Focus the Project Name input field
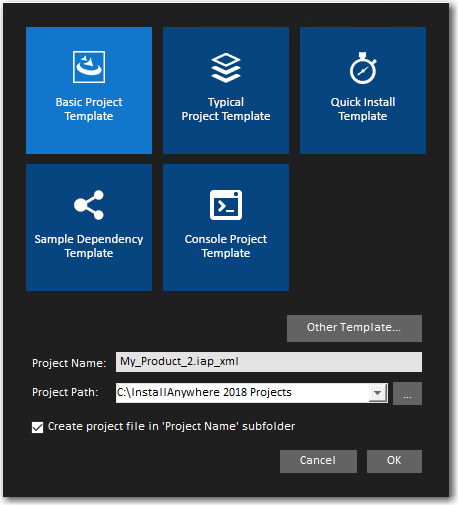 coord(269,362)
